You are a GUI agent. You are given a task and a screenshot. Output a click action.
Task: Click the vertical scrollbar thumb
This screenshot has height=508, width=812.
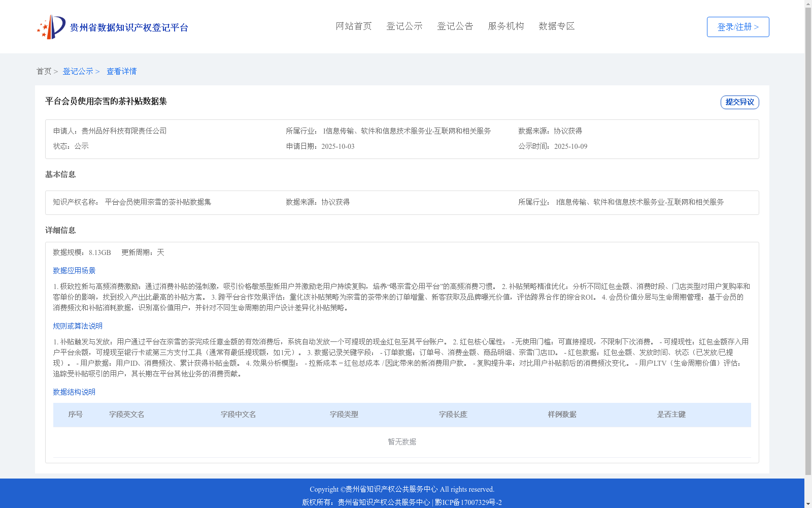tap(808, 241)
